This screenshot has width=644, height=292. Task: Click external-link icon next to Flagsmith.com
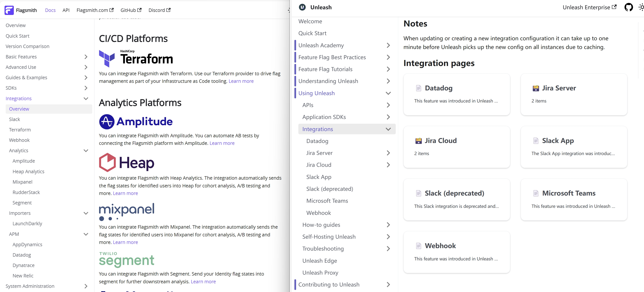click(x=112, y=10)
